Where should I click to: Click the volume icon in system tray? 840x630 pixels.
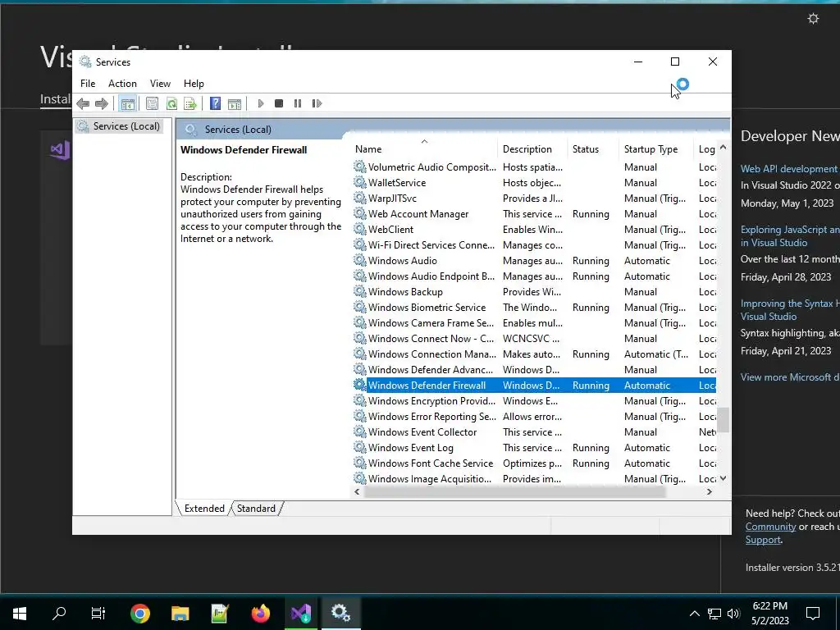click(733, 614)
